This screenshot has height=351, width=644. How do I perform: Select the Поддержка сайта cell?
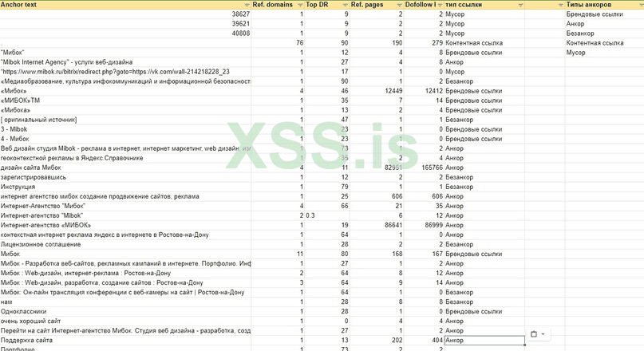(125, 340)
